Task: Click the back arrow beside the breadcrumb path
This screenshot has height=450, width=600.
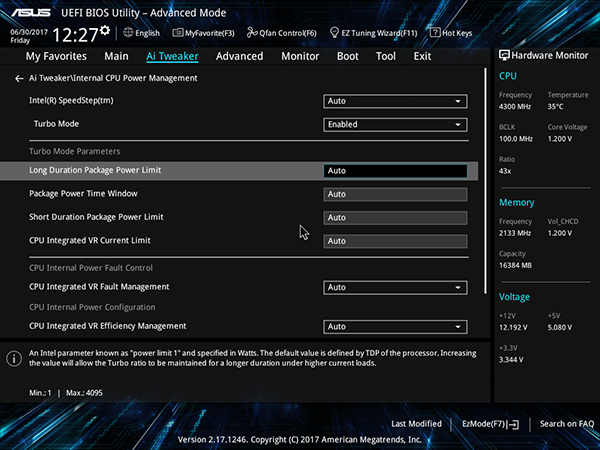Action: tap(19, 78)
